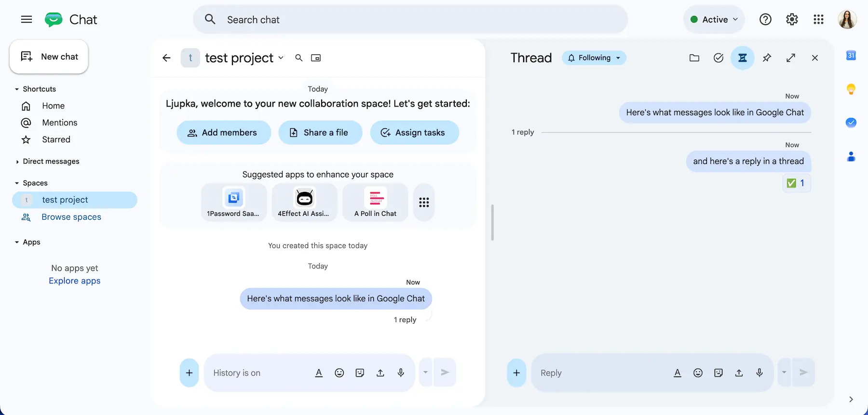
Task: Click the New chat button
Action: (x=49, y=56)
